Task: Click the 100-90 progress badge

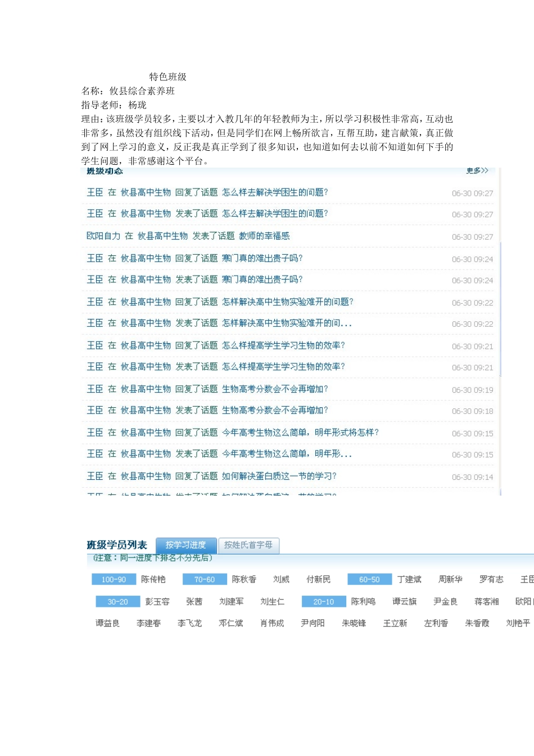Action: pos(114,579)
